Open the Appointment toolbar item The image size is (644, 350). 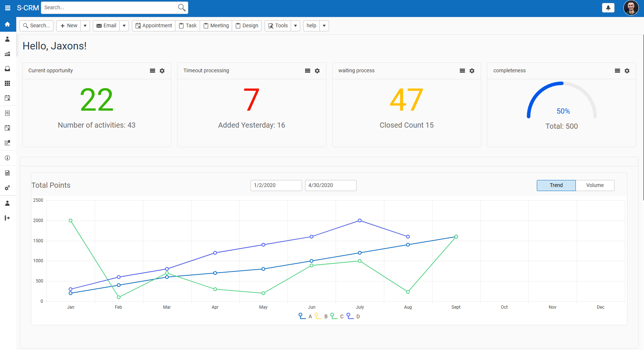[x=154, y=26]
